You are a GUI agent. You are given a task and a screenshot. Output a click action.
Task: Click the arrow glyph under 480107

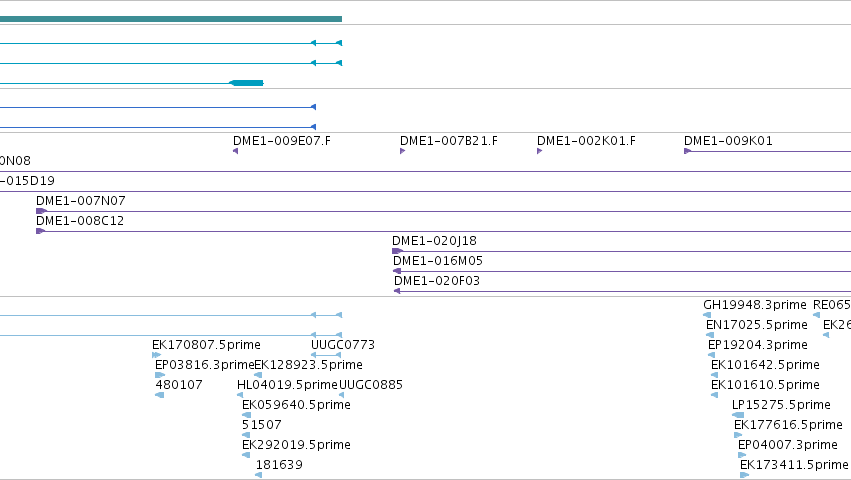coord(160,395)
